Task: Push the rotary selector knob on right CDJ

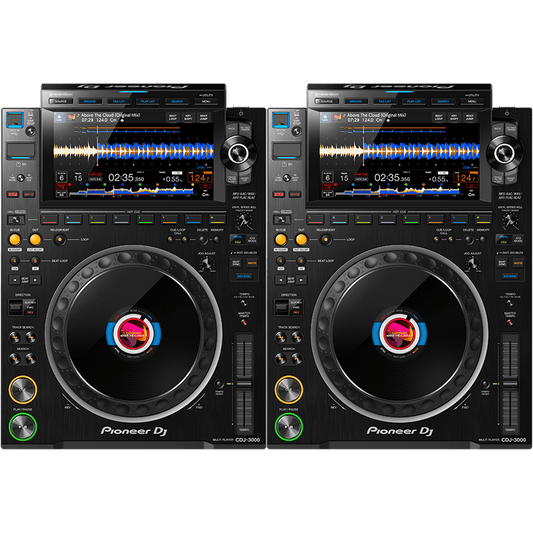Action: pyautogui.click(x=504, y=153)
